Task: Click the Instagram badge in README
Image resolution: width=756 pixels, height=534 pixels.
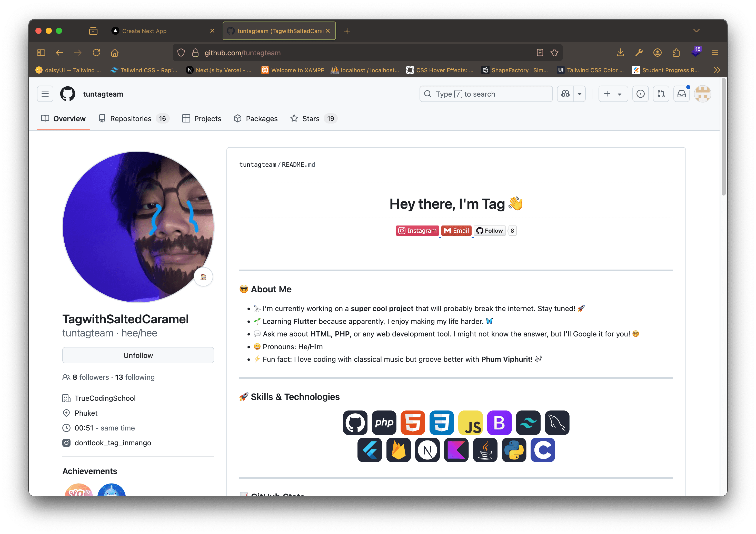Action: 417,231
